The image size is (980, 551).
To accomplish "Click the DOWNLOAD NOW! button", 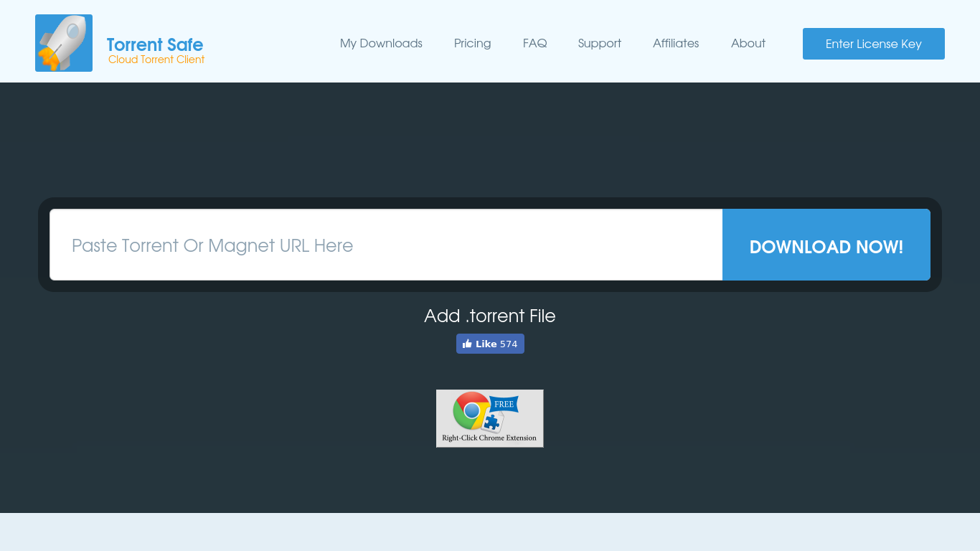I will (826, 245).
